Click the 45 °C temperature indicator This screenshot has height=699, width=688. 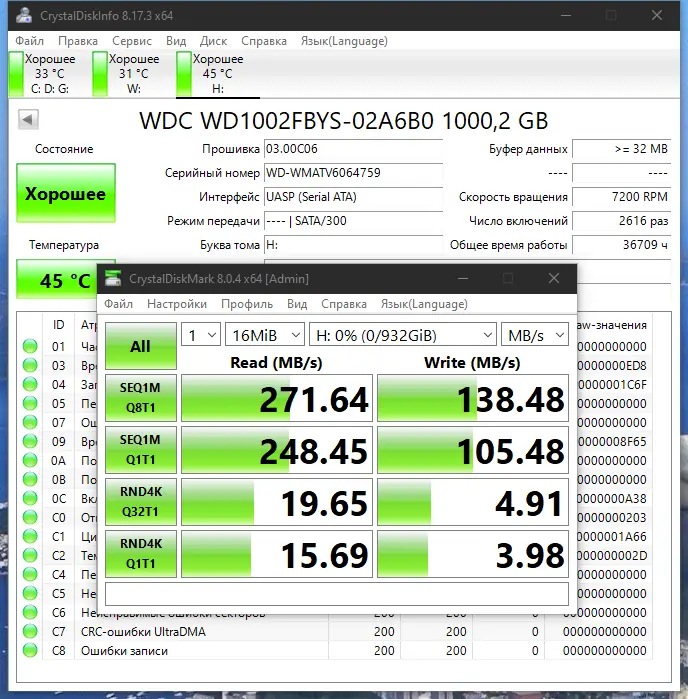(x=57, y=279)
